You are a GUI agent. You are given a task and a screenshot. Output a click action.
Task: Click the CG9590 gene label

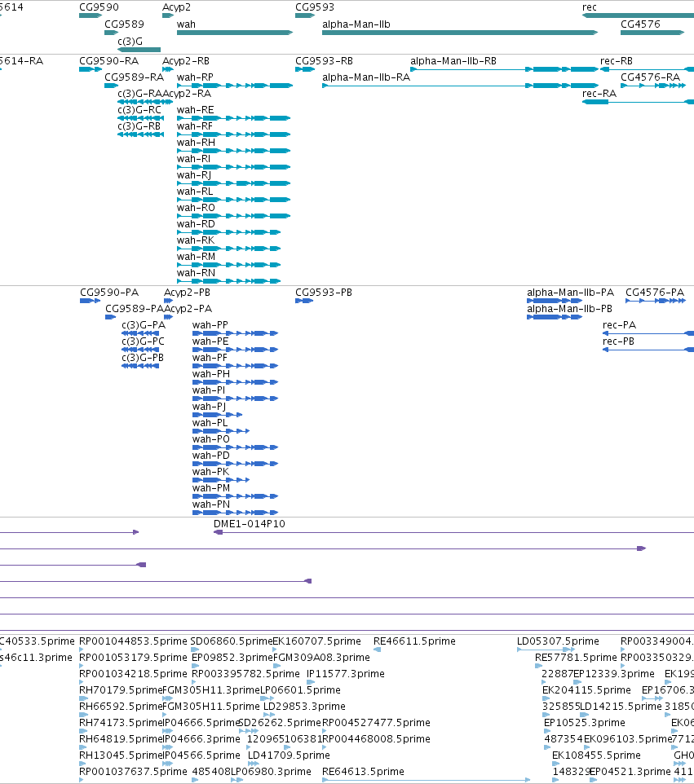click(x=99, y=7)
